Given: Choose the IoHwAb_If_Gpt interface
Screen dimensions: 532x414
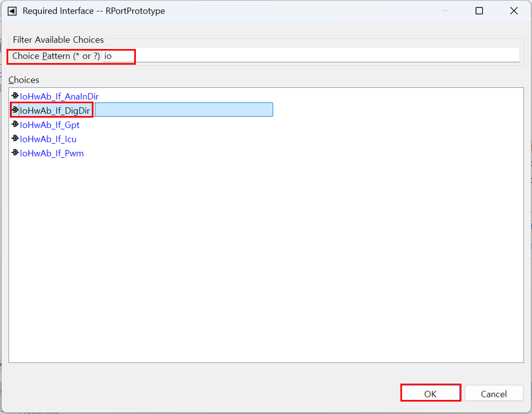Looking at the screenshot, I should tap(50, 125).
